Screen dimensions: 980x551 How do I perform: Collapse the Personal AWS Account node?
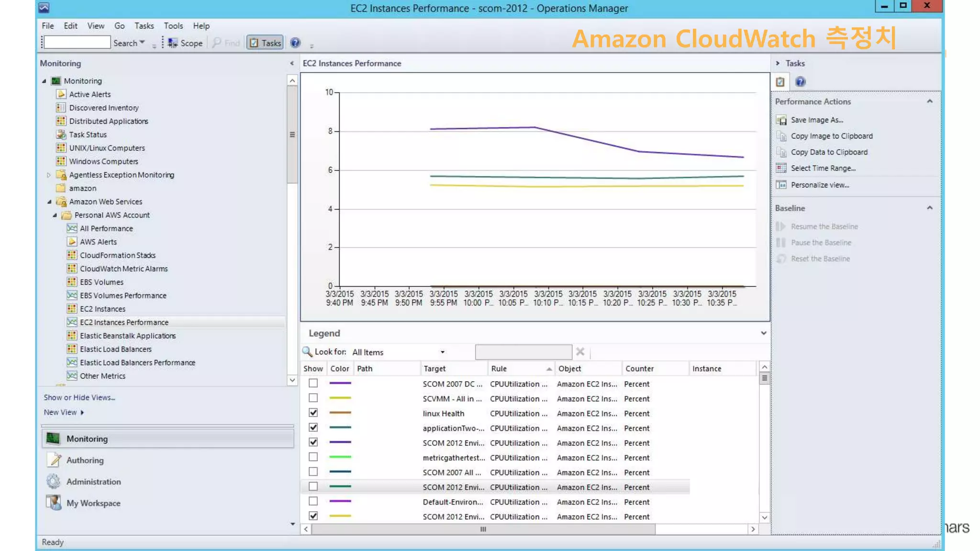54,215
